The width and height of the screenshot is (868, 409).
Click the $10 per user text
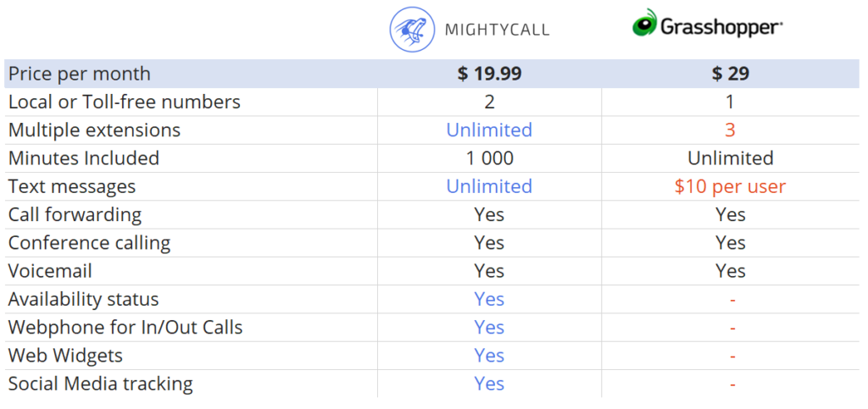[x=730, y=187]
